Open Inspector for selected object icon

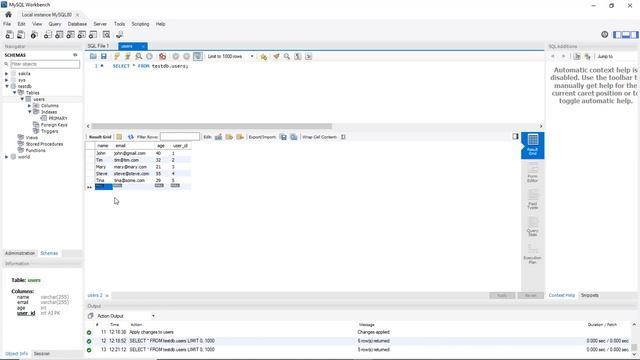[34, 35]
